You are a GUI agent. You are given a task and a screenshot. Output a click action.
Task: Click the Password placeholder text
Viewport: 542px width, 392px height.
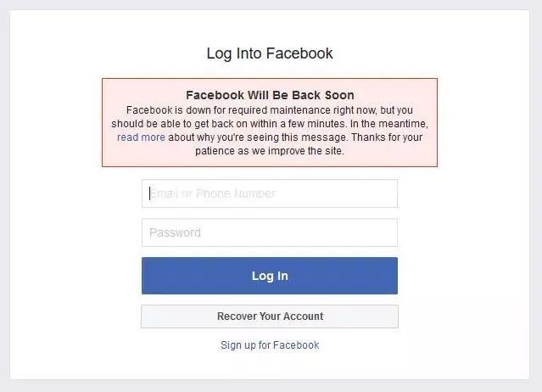(175, 232)
